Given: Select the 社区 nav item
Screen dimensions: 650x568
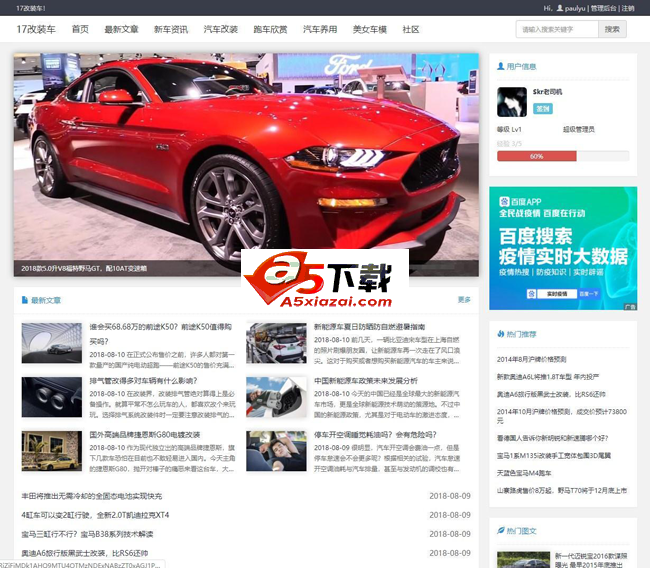Looking at the screenshot, I should point(411,29).
